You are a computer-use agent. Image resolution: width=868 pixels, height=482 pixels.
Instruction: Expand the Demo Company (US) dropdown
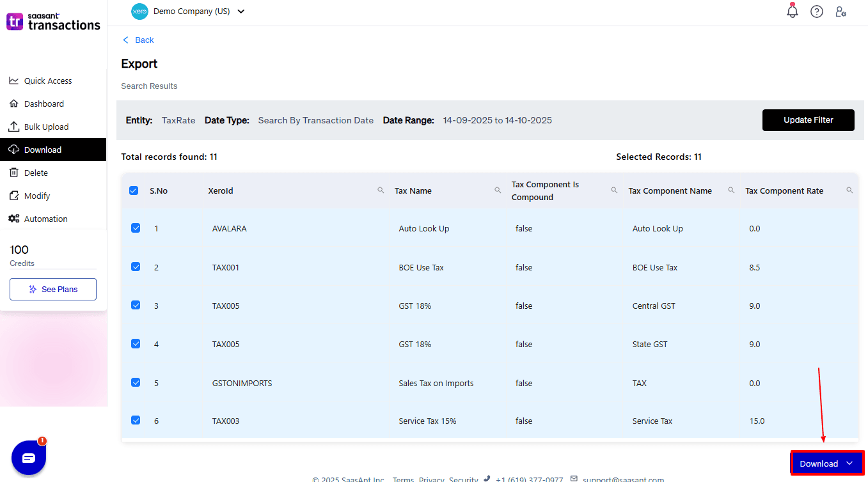[x=241, y=12]
